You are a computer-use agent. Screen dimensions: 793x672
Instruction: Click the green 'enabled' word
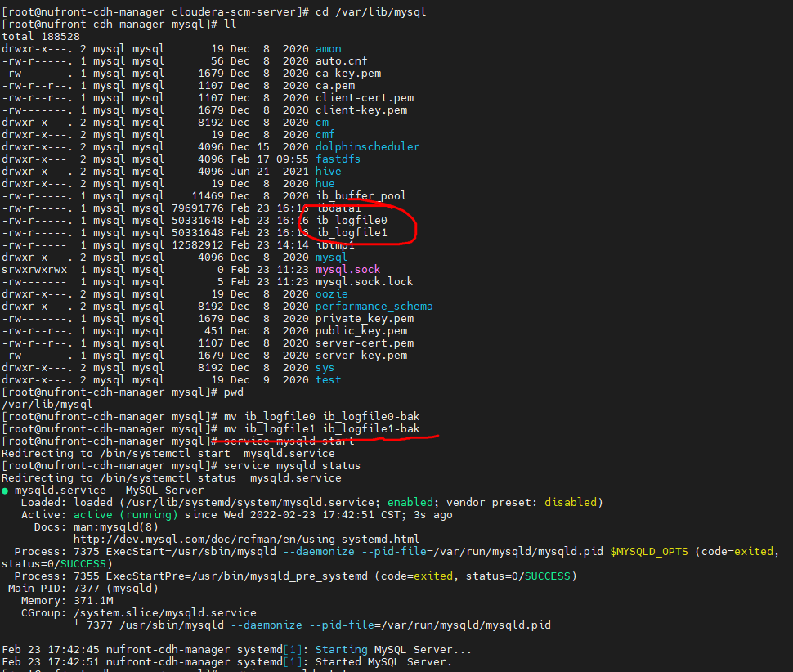click(x=410, y=503)
